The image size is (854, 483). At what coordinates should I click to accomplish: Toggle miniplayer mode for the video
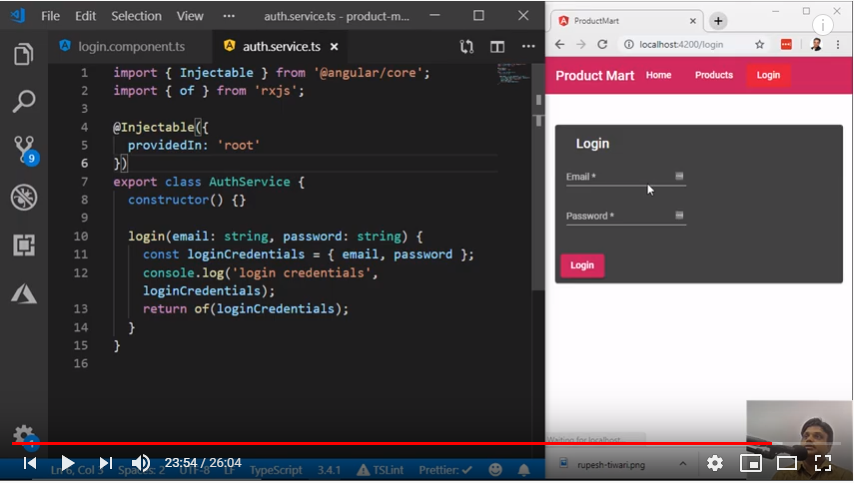750,463
